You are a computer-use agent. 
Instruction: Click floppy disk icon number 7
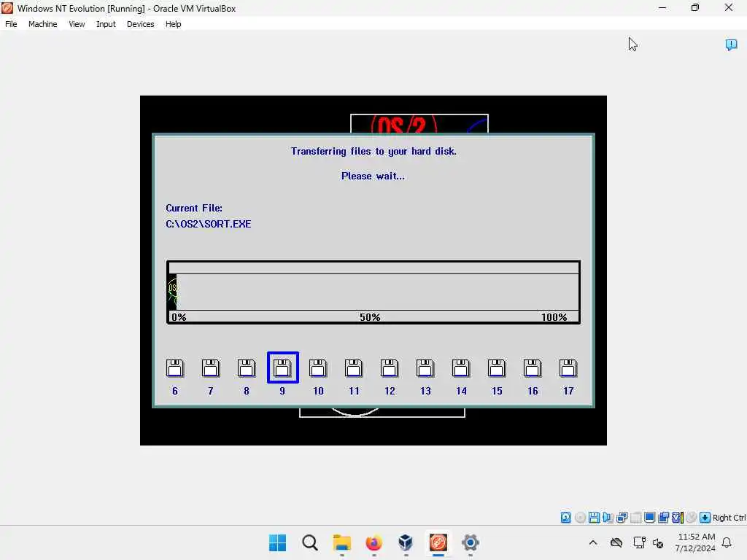[x=211, y=368]
